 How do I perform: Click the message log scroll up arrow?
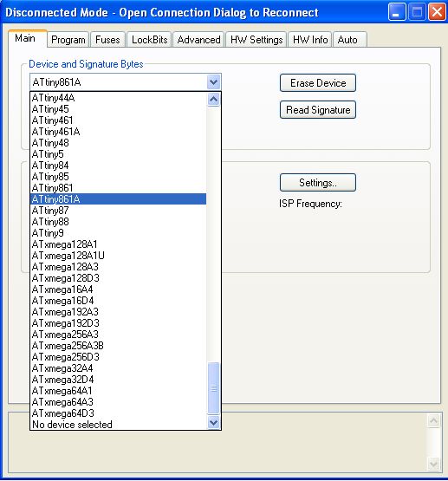tap(433, 420)
